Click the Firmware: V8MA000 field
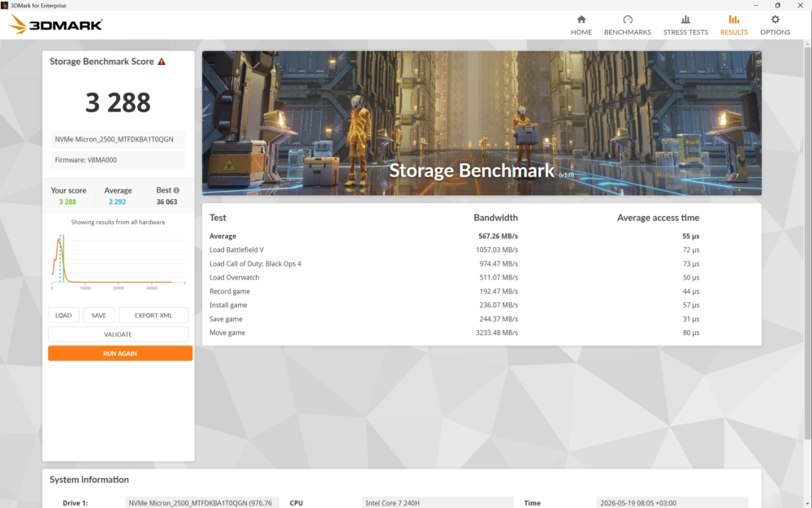 pyautogui.click(x=118, y=160)
